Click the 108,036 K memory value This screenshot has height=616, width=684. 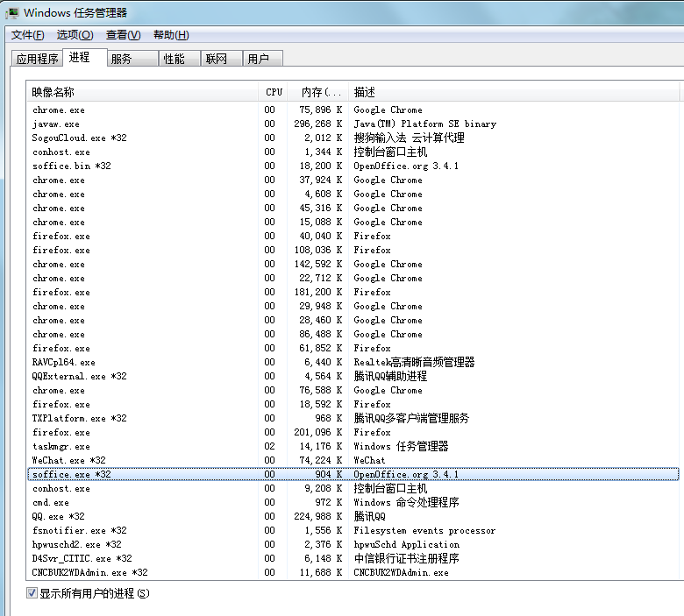pos(318,250)
